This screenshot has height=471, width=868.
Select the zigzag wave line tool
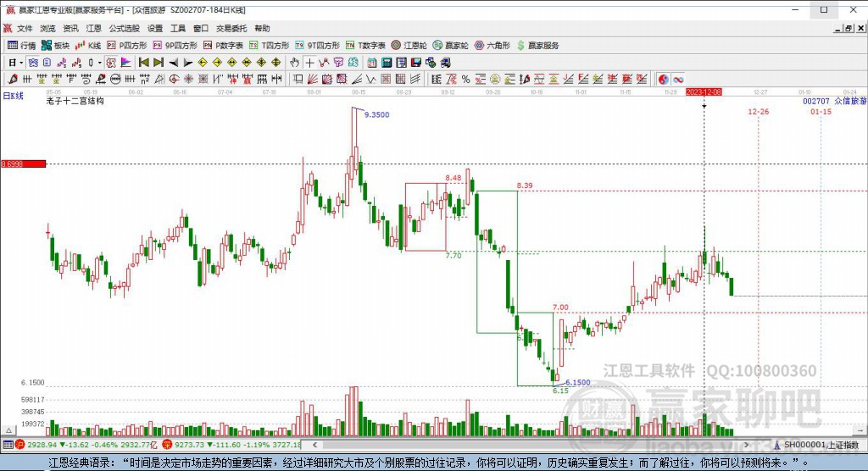pyautogui.click(x=371, y=79)
